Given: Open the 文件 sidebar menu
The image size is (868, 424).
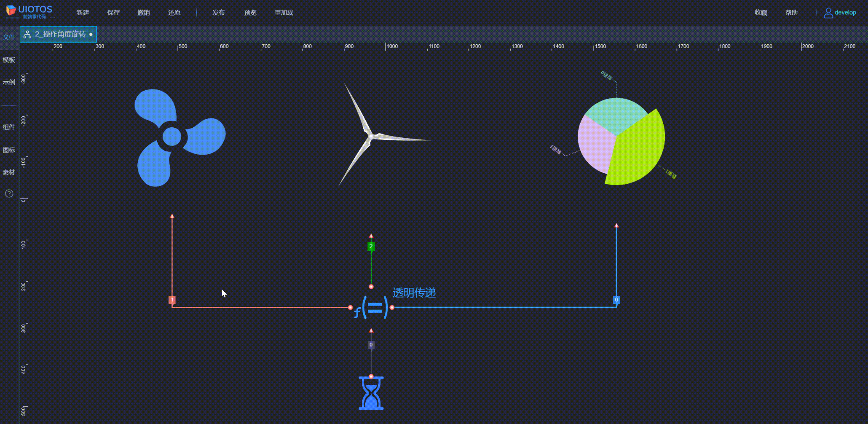Looking at the screenshot, I should (x=9, y=37).
